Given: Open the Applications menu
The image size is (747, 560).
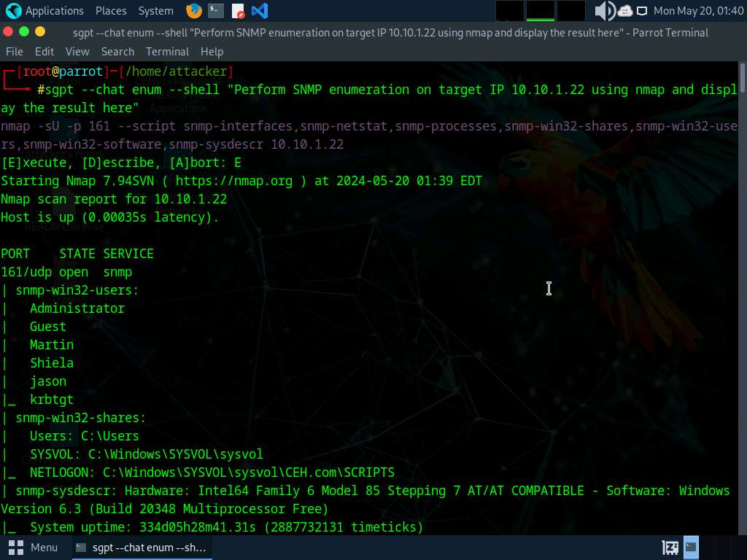Looking at the screenshot, I should [x=45, y=11].
